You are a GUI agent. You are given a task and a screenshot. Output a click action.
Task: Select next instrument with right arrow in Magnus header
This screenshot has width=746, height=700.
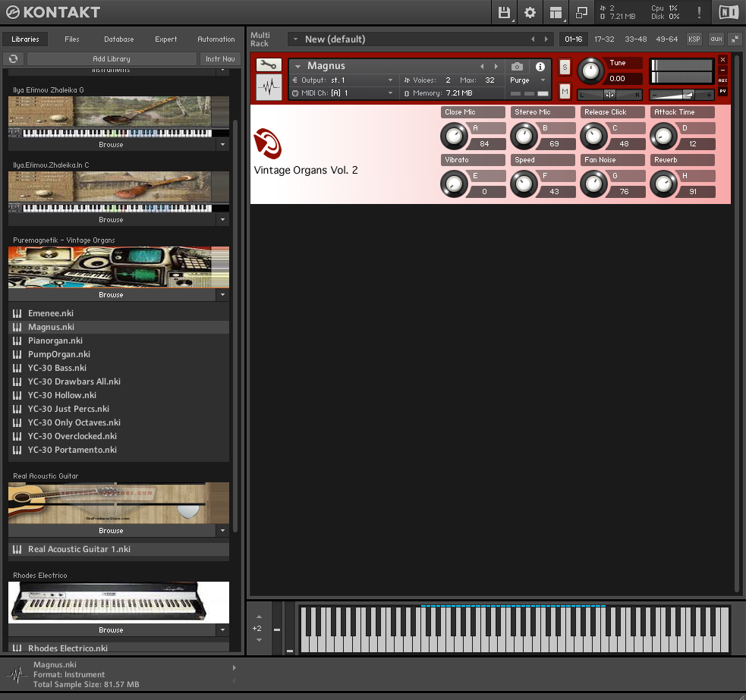pyautogui.click(x=496, y=67)
